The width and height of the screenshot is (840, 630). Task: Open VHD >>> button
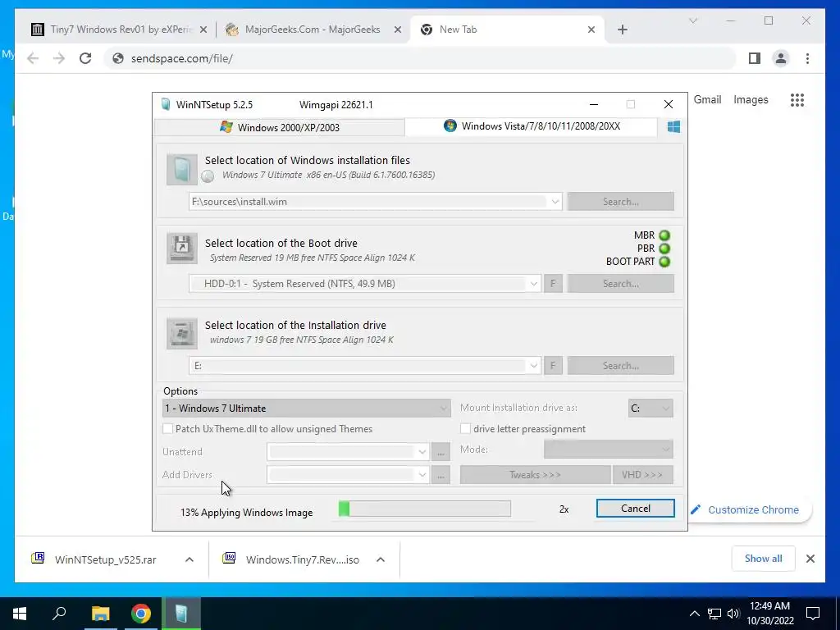[643, 475]
